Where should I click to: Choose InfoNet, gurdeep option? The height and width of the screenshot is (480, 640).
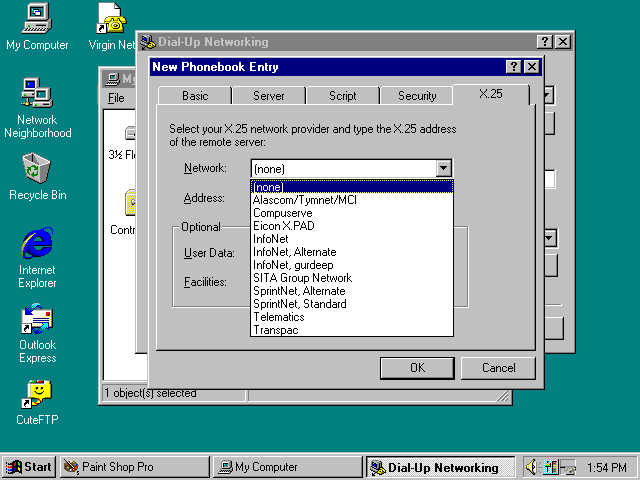pyautogui.click(x=352, y=265)
